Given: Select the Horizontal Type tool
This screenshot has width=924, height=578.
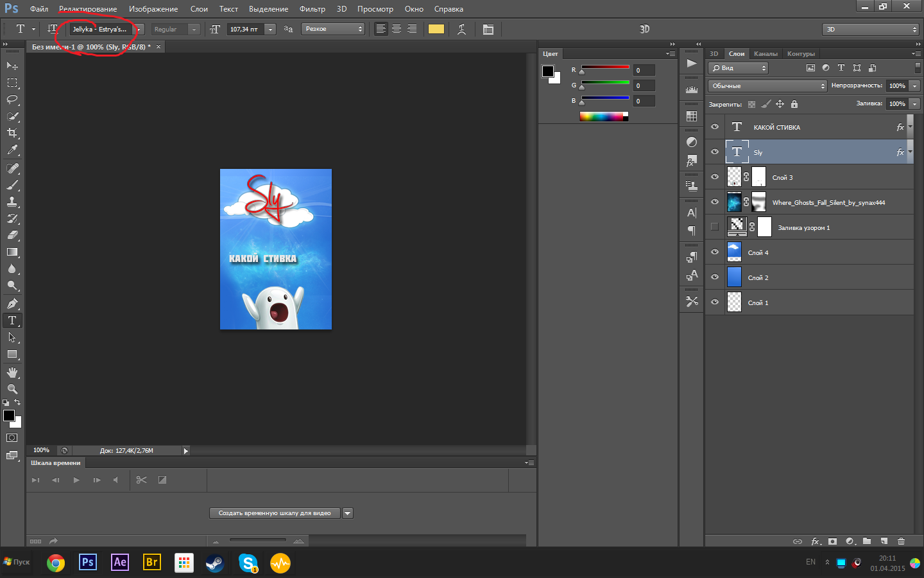Looking at the screenshot, I should point(12,320).
